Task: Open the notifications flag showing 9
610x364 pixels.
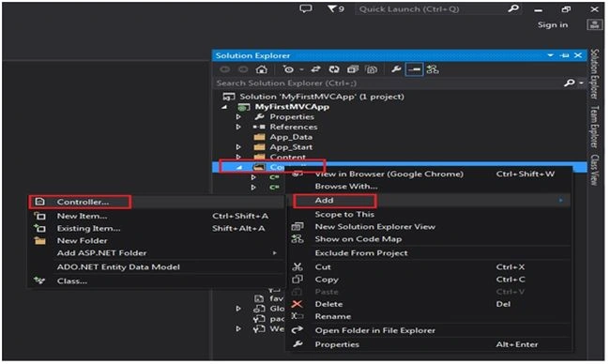Action: tap(335, 8)
